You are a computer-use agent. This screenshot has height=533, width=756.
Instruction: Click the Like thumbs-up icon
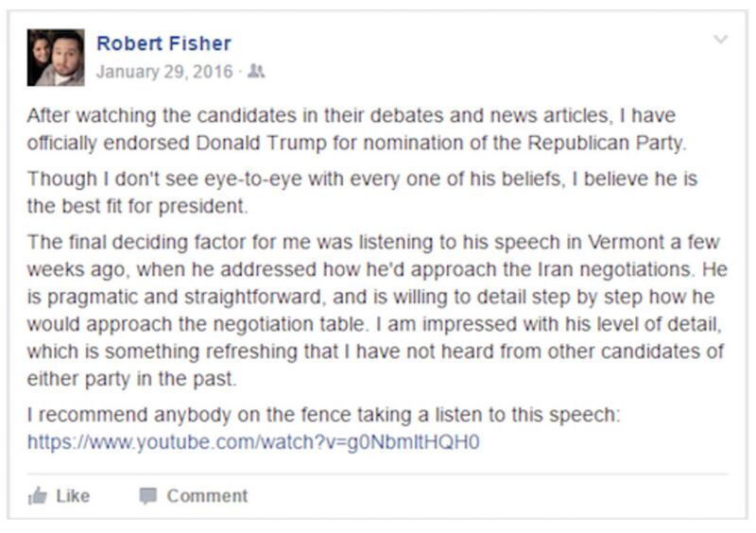(x=38, y=495)
